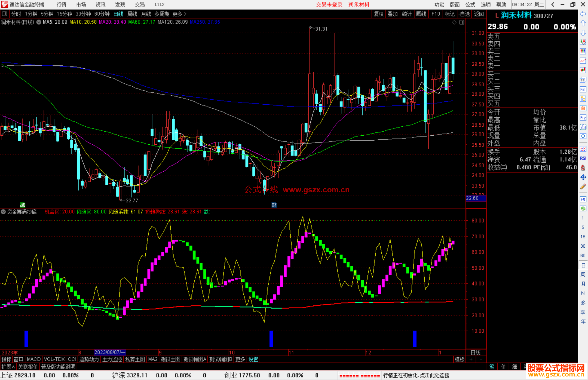This screenshot has width=588, height=380.
Task: Open the line trend chart icon
Action: [583, 61]
